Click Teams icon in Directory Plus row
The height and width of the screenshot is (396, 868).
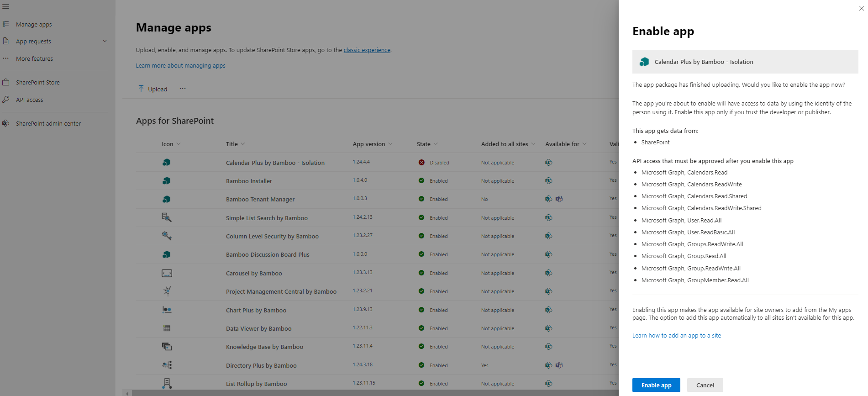click(x=559, y=365)
